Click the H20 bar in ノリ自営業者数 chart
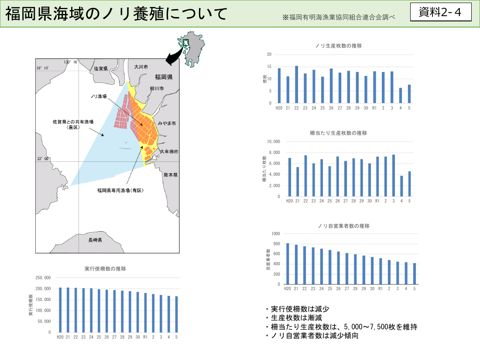The image size is (480, 360). [288, 264]
